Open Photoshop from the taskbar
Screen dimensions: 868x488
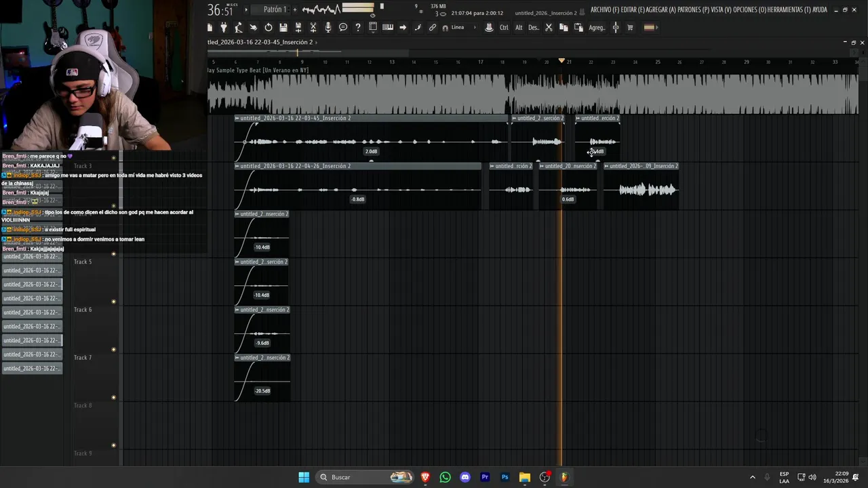tap(505, 477)
